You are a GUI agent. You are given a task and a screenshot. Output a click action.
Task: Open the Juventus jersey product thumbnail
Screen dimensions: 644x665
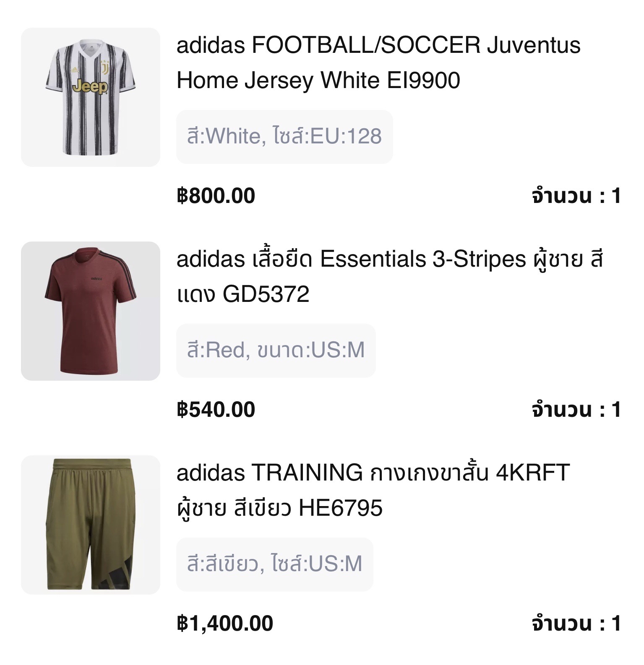coord(91,97)
